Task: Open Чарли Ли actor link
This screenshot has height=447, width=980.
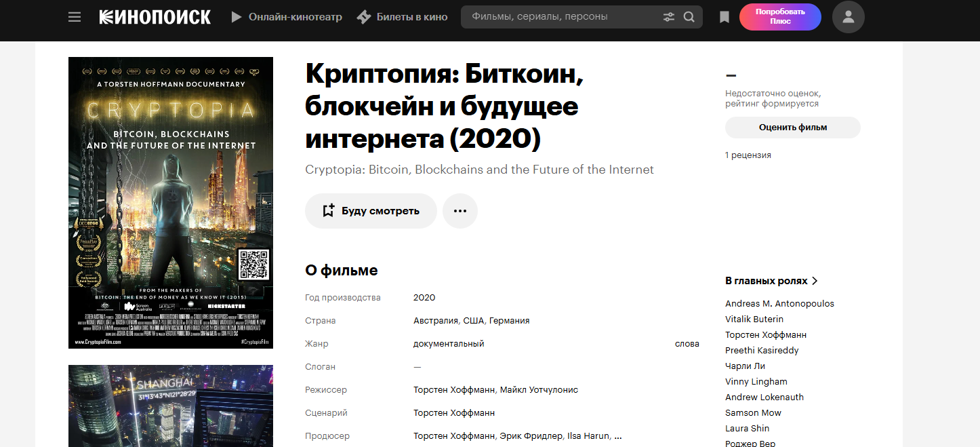Action: tap(745, 366)
